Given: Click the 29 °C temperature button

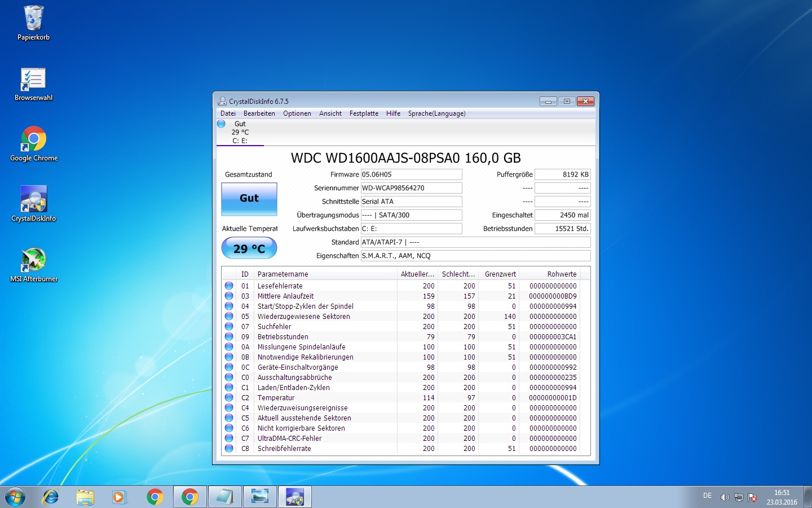Looking at the screenshot, I should (x=249, y=248).
